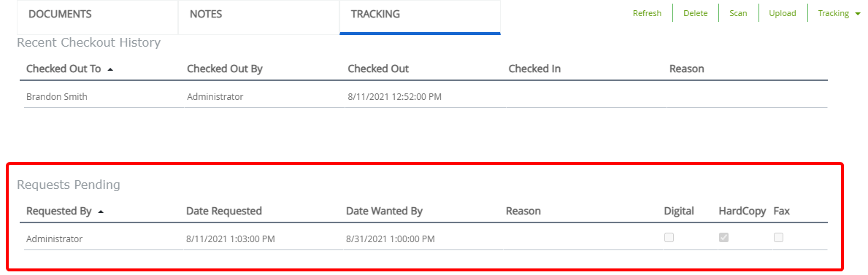Click the Delete action

tap(695, 14)
